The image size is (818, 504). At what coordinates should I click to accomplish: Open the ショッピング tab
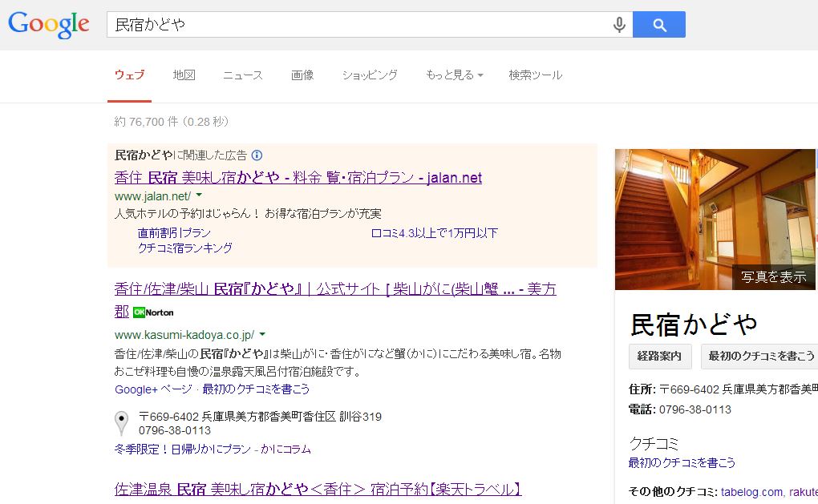(x=370, y=75)
